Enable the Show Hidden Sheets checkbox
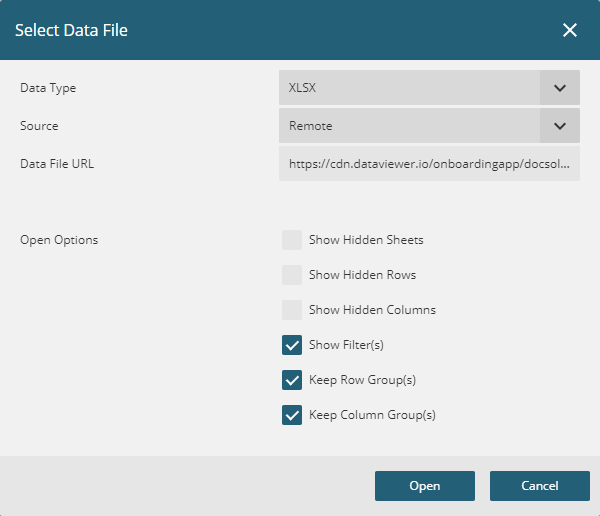 [292, 240]
